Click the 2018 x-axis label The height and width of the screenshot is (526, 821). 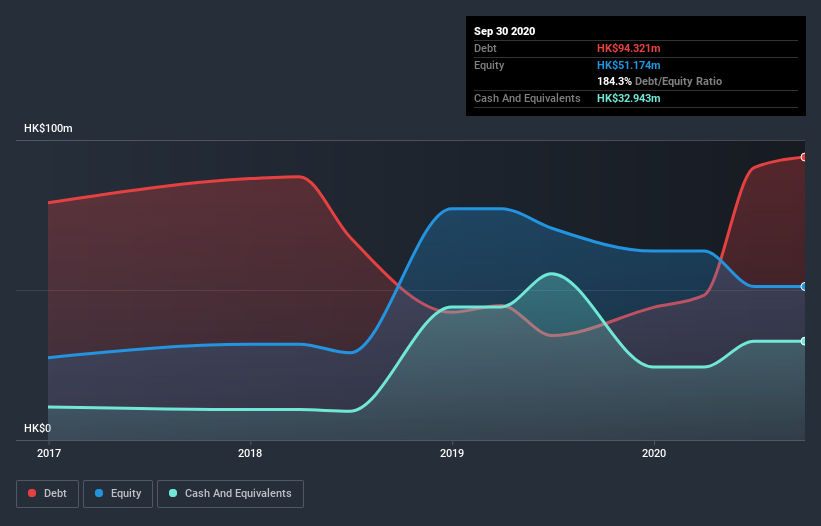point(250,453)
